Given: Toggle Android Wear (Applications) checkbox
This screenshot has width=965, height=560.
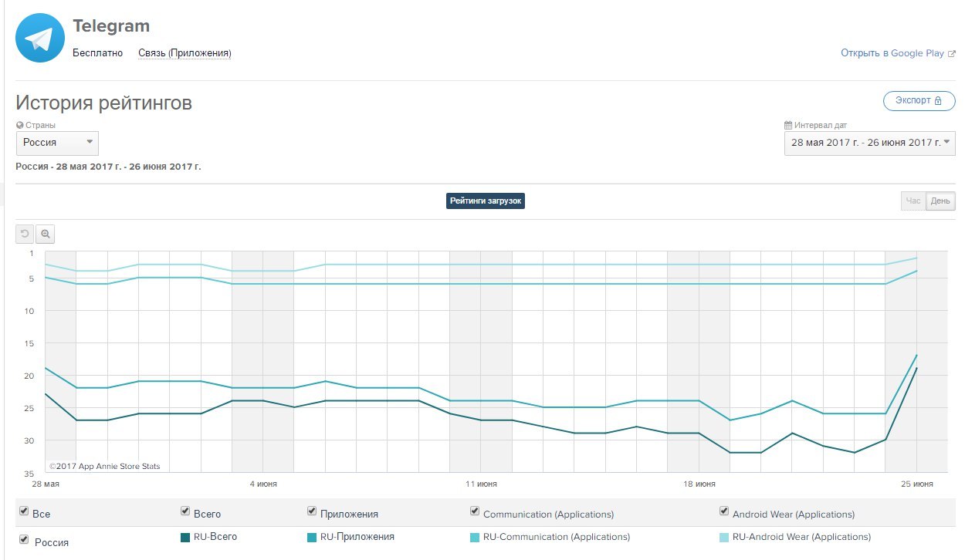Looking at the screenshot, I should tap(723, 511).
